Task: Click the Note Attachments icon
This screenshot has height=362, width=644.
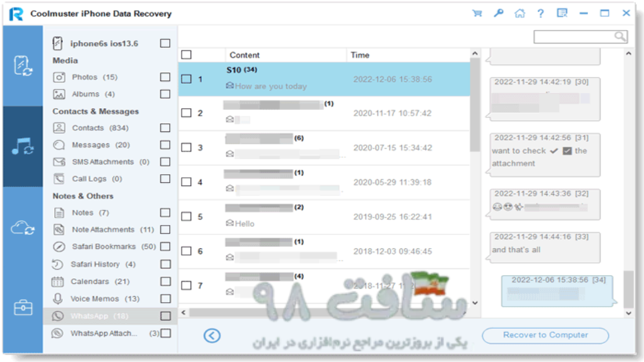Action: tap(59, 229)
